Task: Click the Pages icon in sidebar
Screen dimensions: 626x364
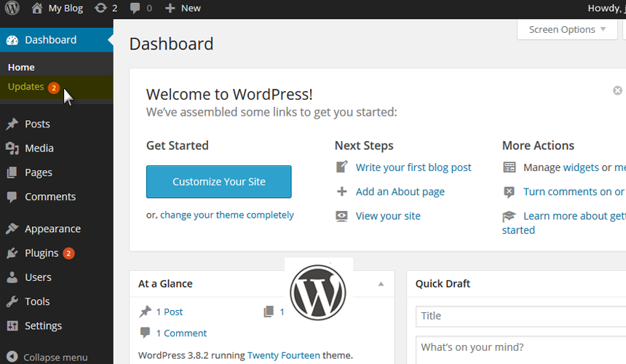Action: click(x=12, y=173)
